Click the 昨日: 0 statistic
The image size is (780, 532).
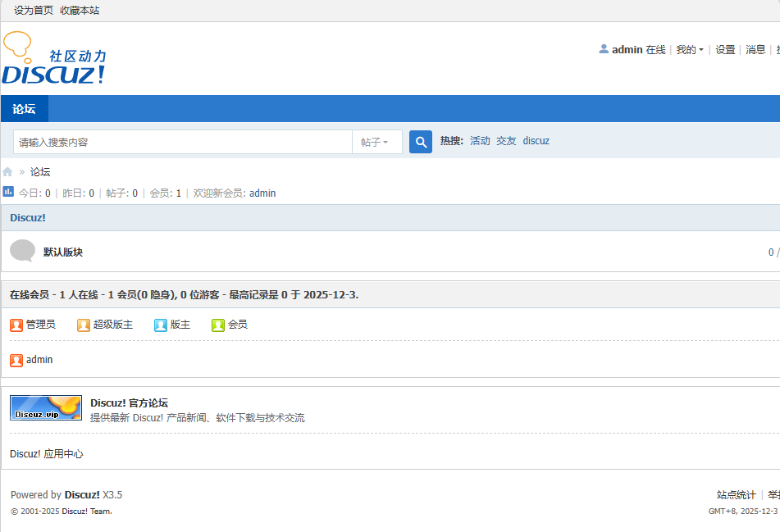pos(78,193)
